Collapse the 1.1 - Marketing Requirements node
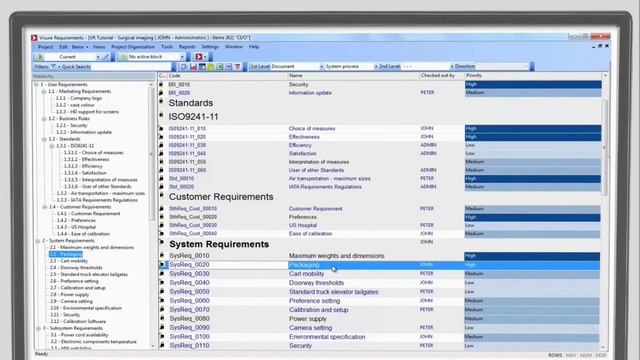 (x=44, y=91)
